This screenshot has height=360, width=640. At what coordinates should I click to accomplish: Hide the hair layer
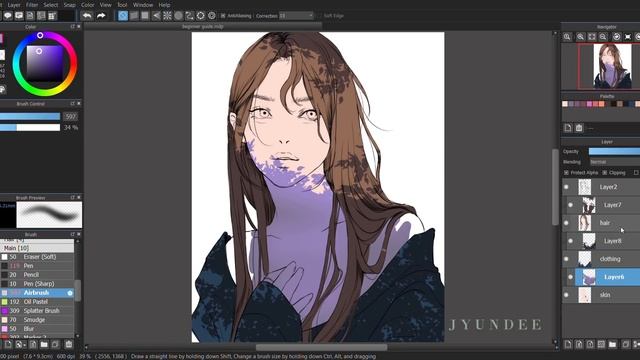pyautogui.click(x=566, y=223)
